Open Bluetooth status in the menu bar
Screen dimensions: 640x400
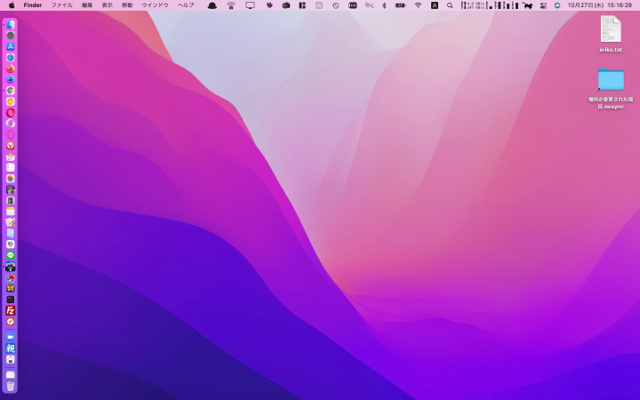click(x=384, y=5)
